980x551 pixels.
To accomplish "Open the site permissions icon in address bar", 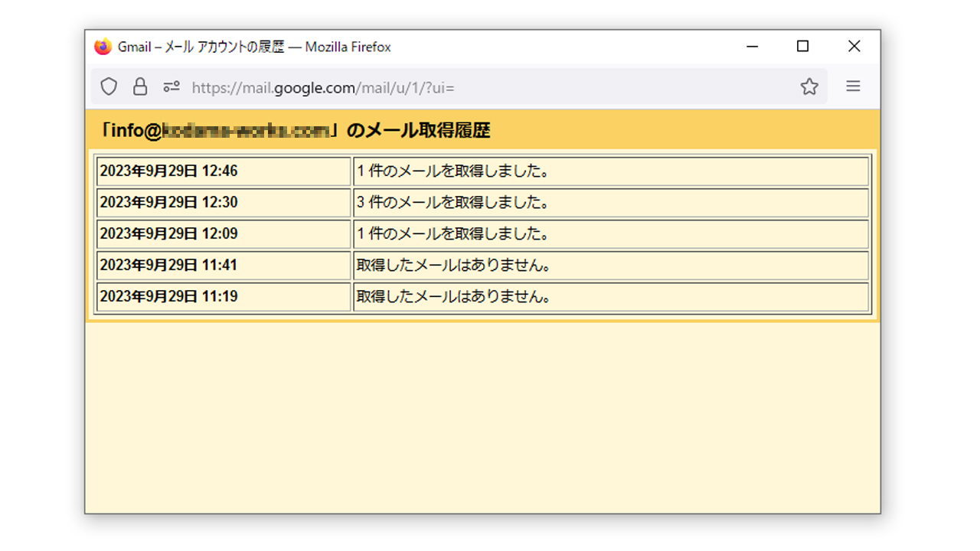I will (x=171, y=87).
